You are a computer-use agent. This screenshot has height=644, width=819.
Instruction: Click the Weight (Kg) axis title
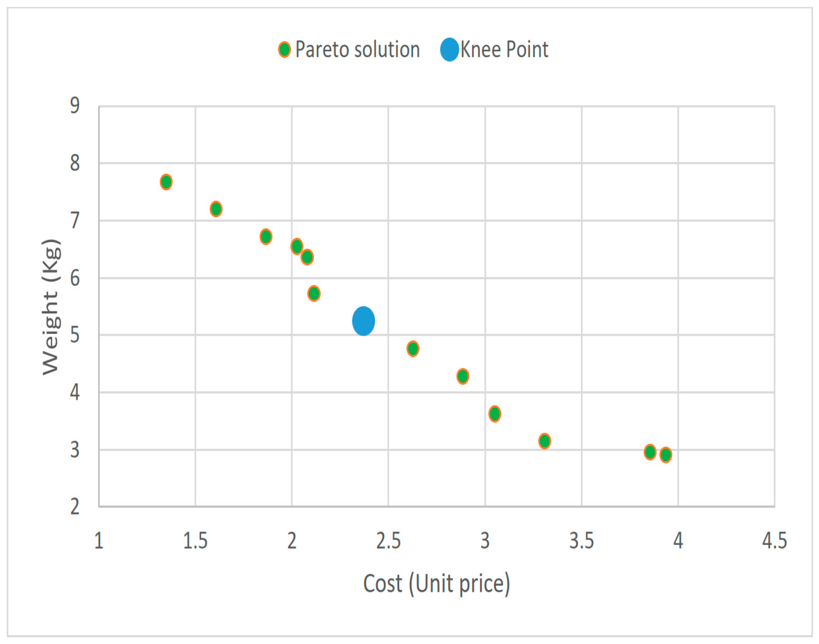click(x=51, y=306)
